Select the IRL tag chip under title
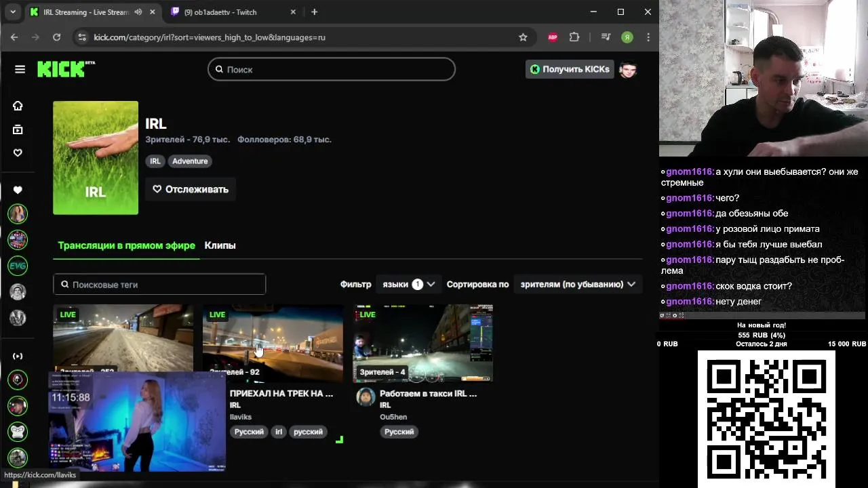This screenshot has width=868, height=488. pos(155,161)
